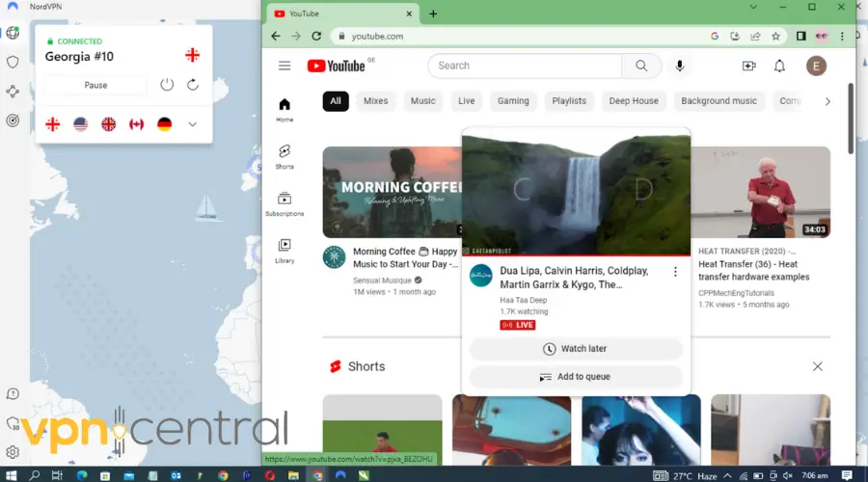The width and height of the screenshot is (868, 482).
Task: Select the Live filter chip
Action: point(467,101)
